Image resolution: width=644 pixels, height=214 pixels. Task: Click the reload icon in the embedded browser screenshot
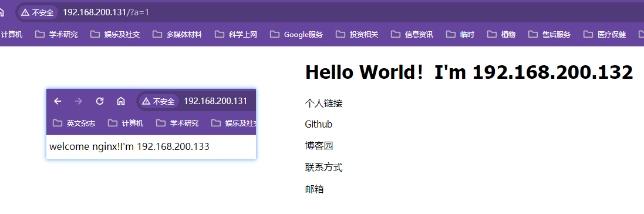(100, 101)
